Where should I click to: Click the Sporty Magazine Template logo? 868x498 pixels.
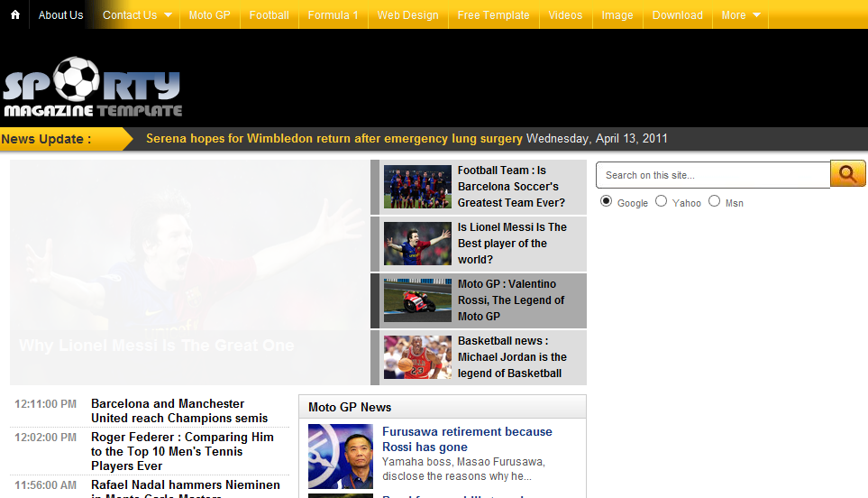coord(93,87)
